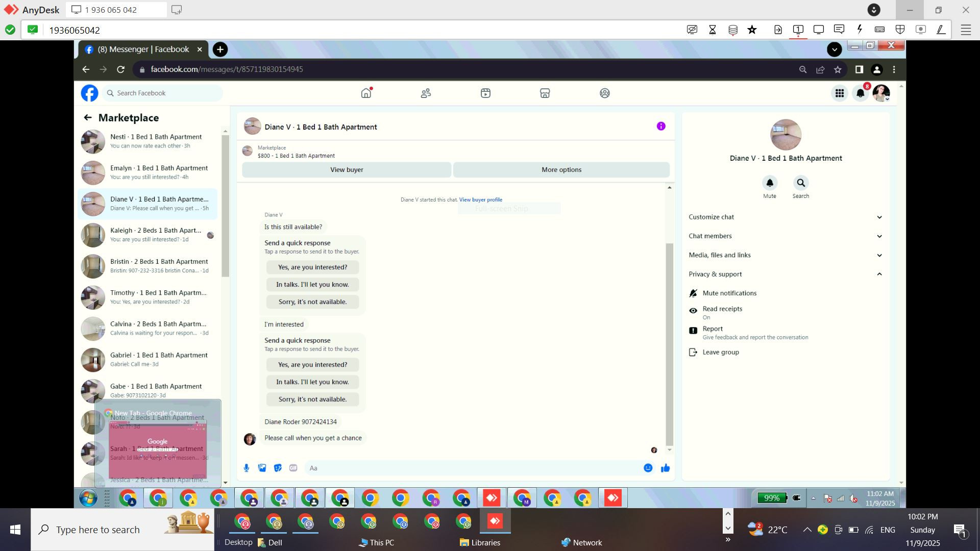Show hidden icons in the remote tray
The image size is (980, 551).
click(x=813, y=498)
